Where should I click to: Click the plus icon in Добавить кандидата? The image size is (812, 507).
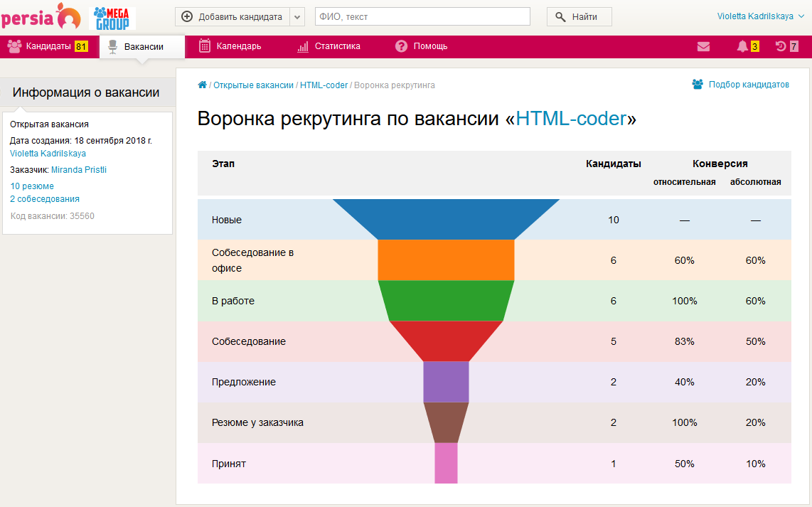click(187, 16)
